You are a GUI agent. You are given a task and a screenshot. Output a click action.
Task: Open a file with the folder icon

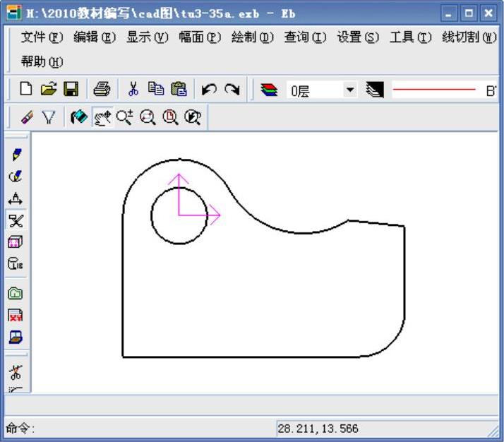click(x=48, y=89)
